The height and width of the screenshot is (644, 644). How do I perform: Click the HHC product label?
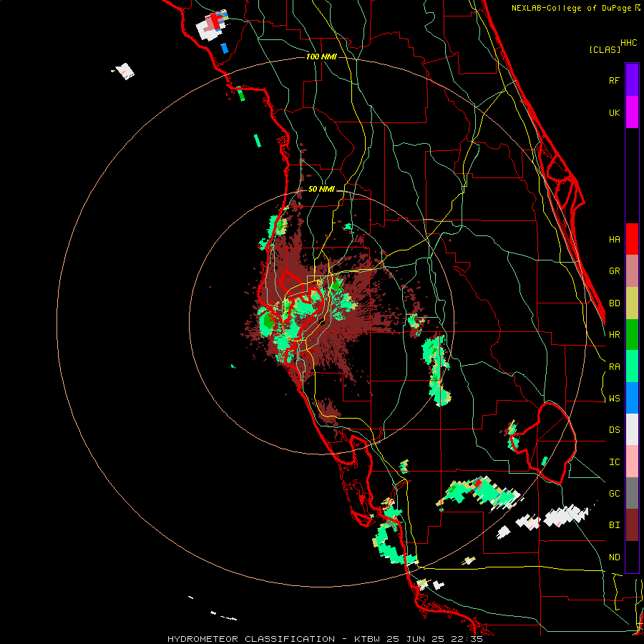(628, 43)
